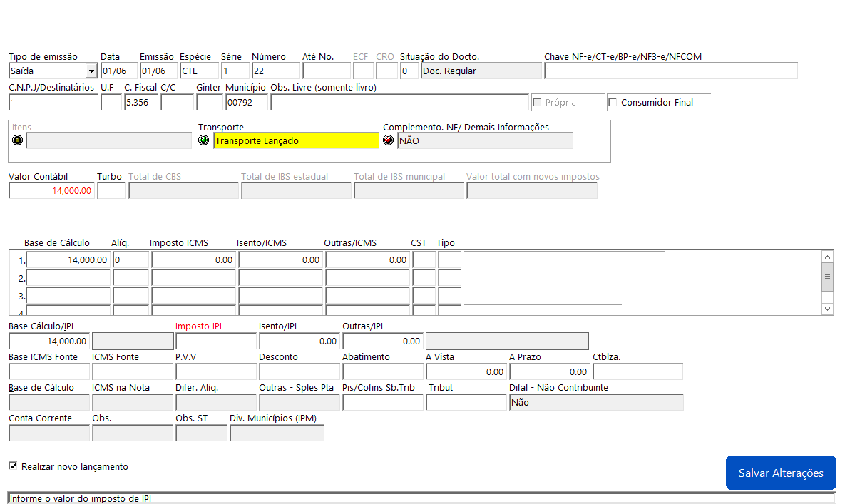Click row 1 Isento/ICMS cell

click(x=281, y=260)
